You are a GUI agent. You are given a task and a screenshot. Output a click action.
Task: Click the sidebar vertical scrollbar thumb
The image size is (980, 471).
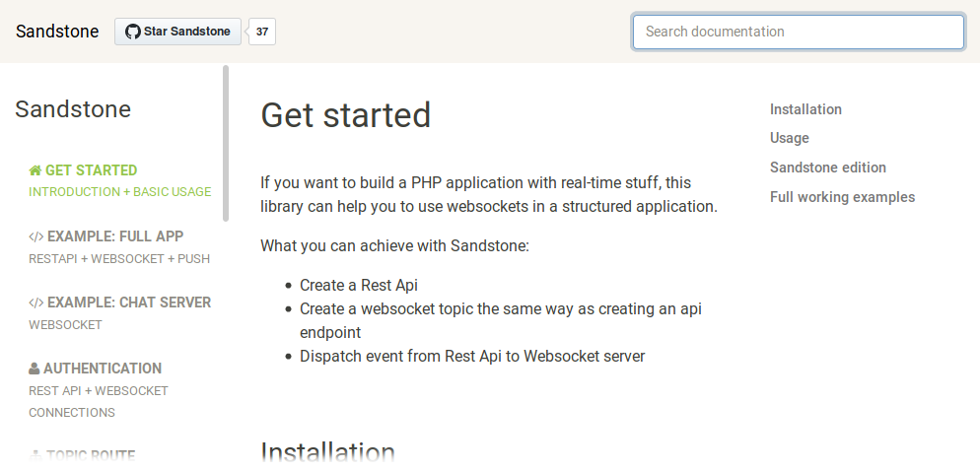click(226, 143)
